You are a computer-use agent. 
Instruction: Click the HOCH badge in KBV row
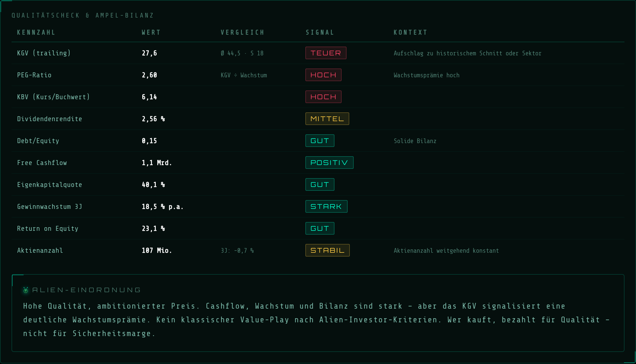(323, 97)
